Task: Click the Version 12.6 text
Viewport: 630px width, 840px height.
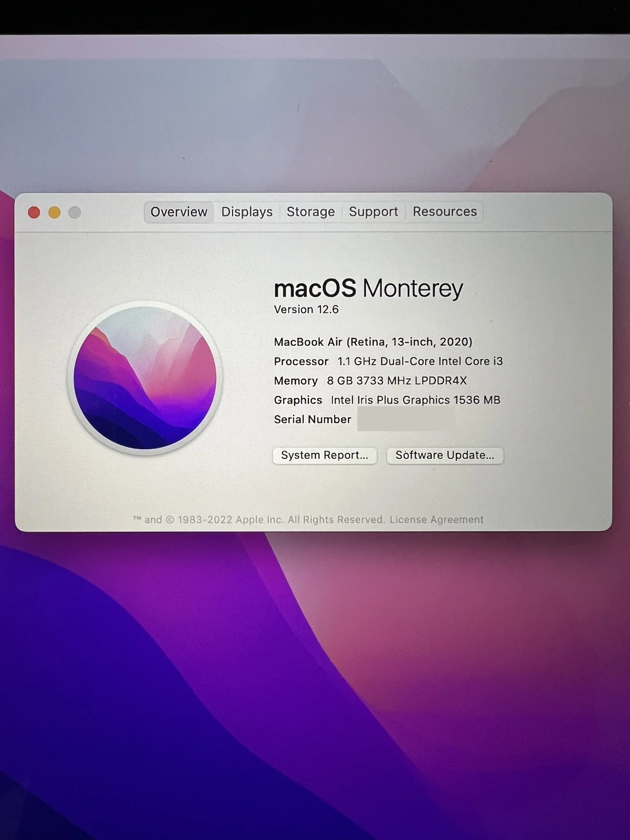Action: point(306,310)
